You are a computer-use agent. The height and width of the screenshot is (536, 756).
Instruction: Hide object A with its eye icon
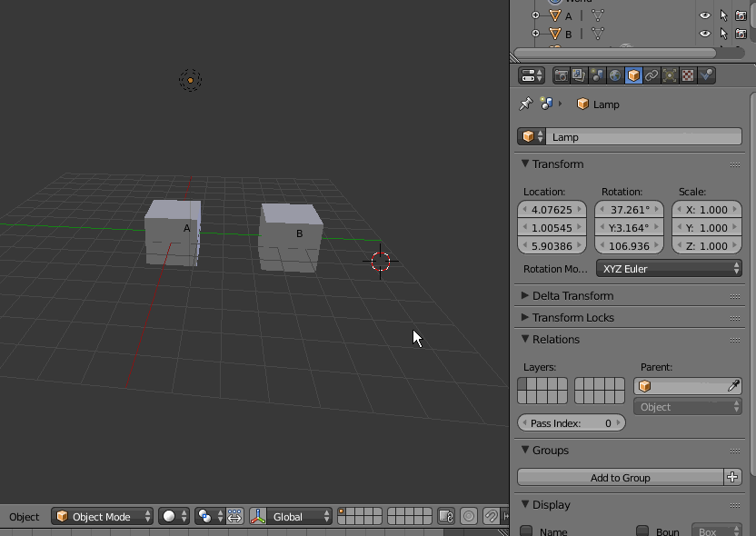coord(704,15)
